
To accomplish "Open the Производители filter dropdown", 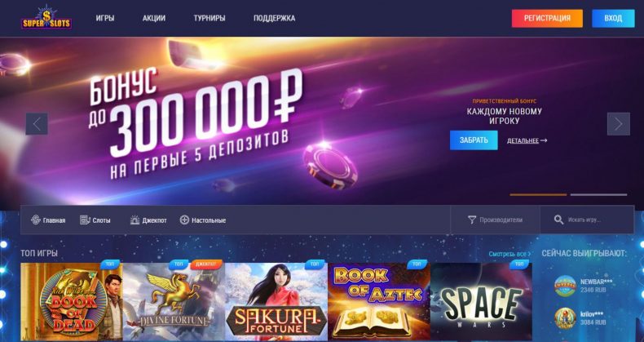I will point(496,220).
